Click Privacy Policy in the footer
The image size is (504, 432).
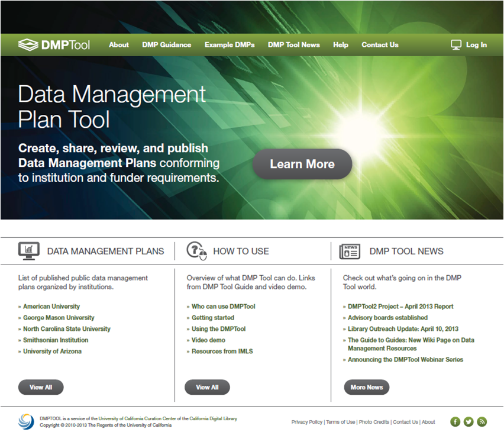(306, 422)
